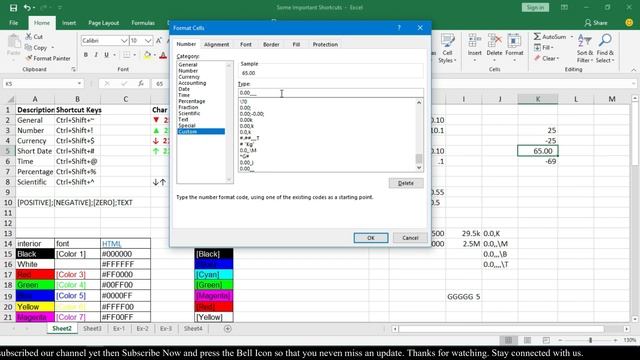This screenshot has height=360, width=640.
Task: Open the Borders dropdown arrow
Action: [x=135, y=55]
